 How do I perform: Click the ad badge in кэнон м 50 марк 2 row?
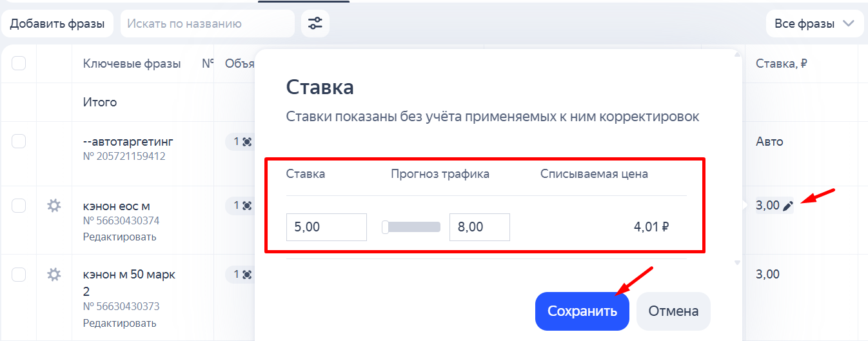pos(241,275)
